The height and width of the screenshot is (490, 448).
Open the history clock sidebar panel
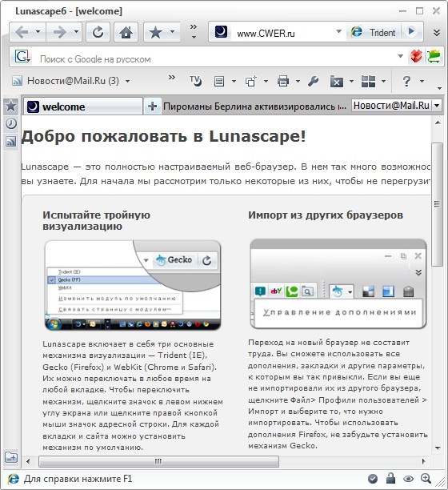click(x=11, y=124)
